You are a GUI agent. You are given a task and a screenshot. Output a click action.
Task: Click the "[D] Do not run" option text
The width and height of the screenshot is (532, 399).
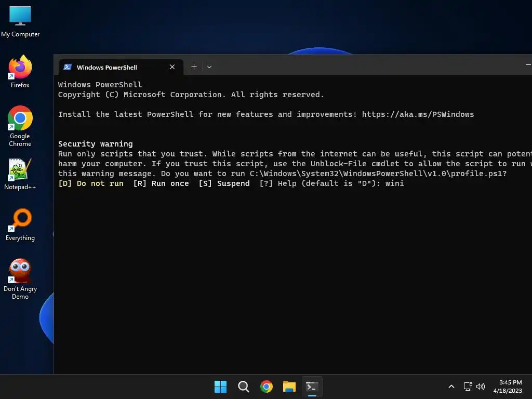tap(91, 183)
